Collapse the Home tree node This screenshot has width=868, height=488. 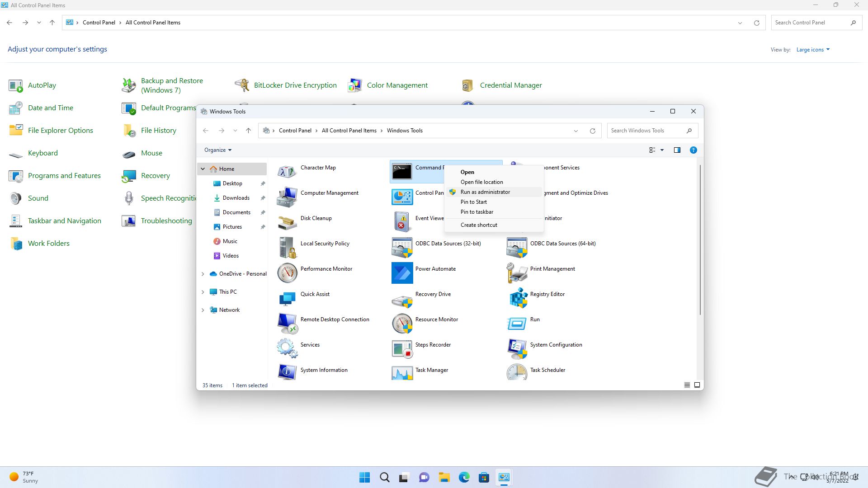pos(203,169)
